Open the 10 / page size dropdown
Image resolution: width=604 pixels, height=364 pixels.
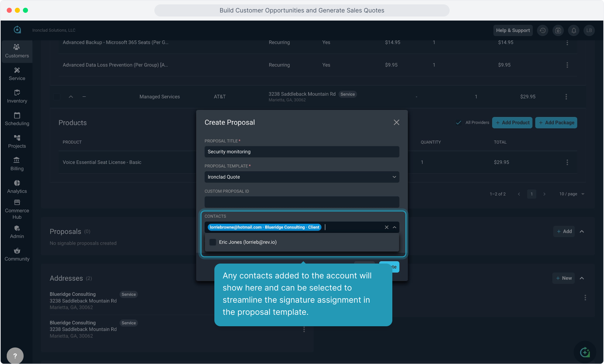(572, 194)
